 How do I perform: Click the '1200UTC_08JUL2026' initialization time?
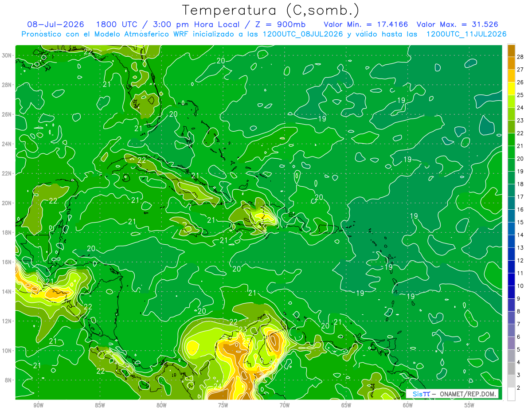coord(303,34)
